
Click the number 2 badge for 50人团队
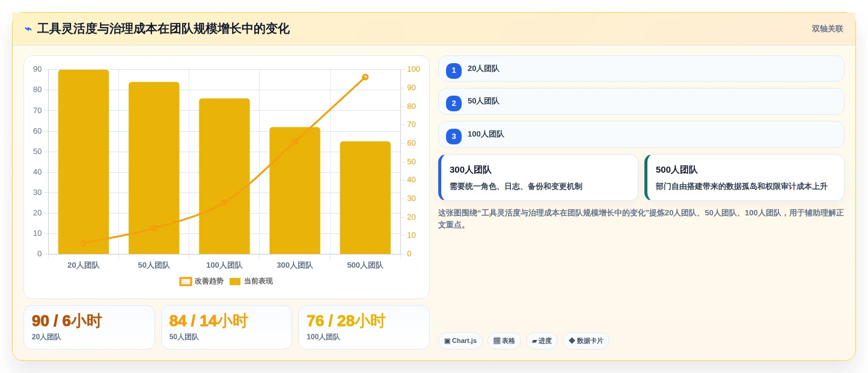click(454, 103)
